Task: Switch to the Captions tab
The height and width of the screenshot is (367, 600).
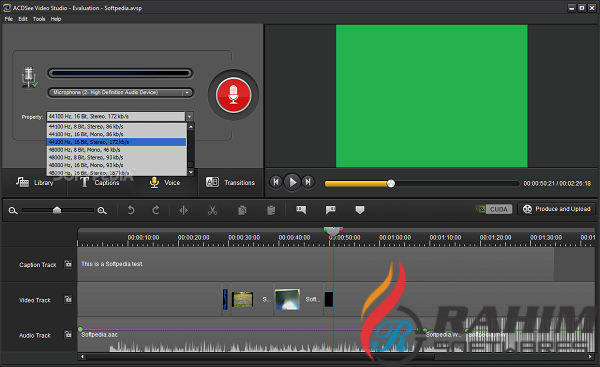Action: (99, 183)
